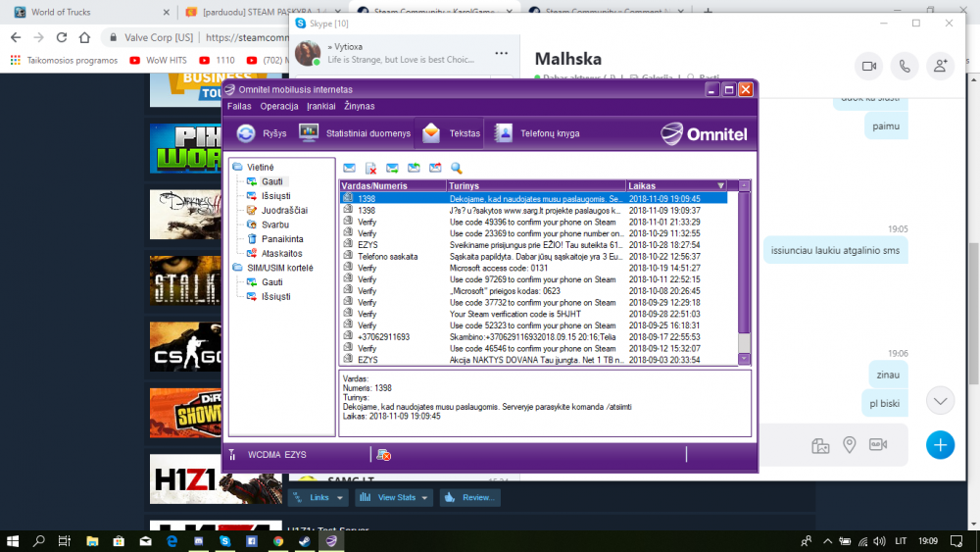Click the forward envelope icon with red arrow
The image size is (980, 552).
(x=435, y=169)
